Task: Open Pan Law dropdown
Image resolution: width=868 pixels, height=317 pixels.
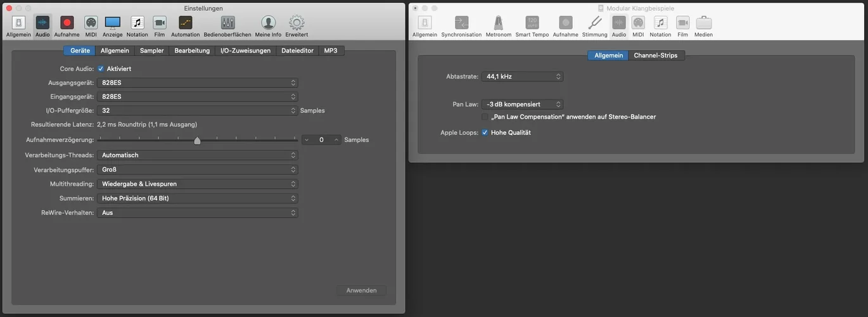Action: click(x=522, y=104)
